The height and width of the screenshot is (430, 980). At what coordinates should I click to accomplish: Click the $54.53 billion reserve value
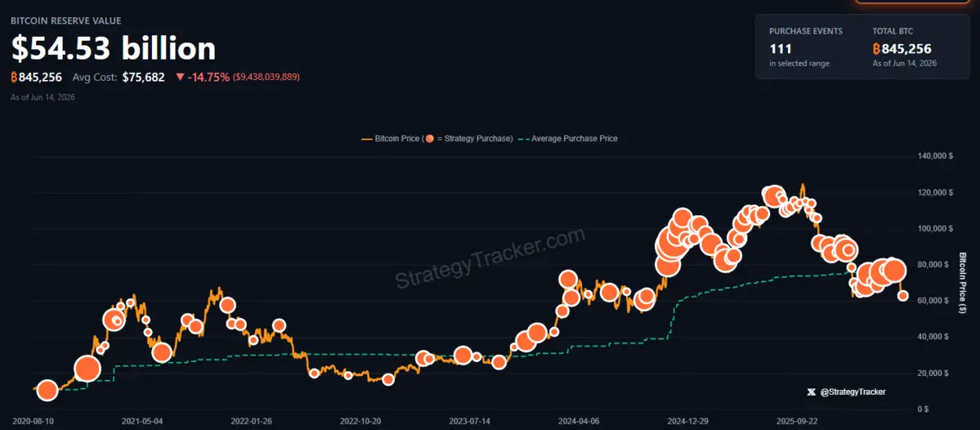(x=113, y=49)
